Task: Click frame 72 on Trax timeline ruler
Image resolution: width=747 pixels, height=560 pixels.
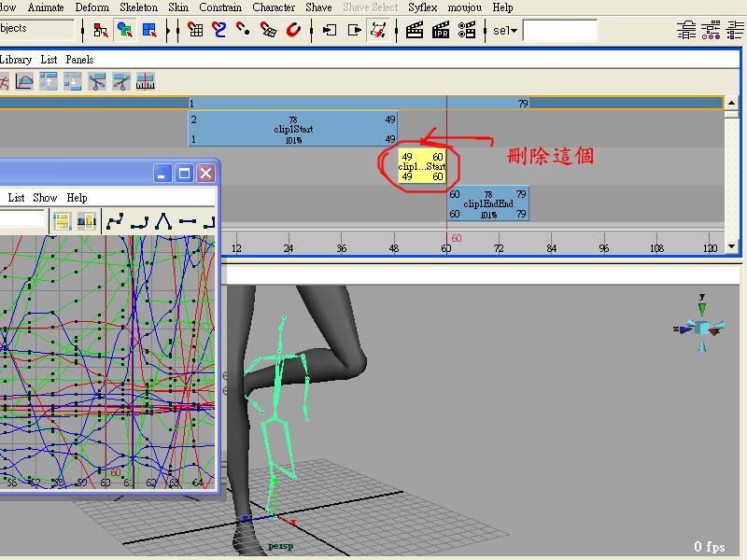Action: point(499,247)
